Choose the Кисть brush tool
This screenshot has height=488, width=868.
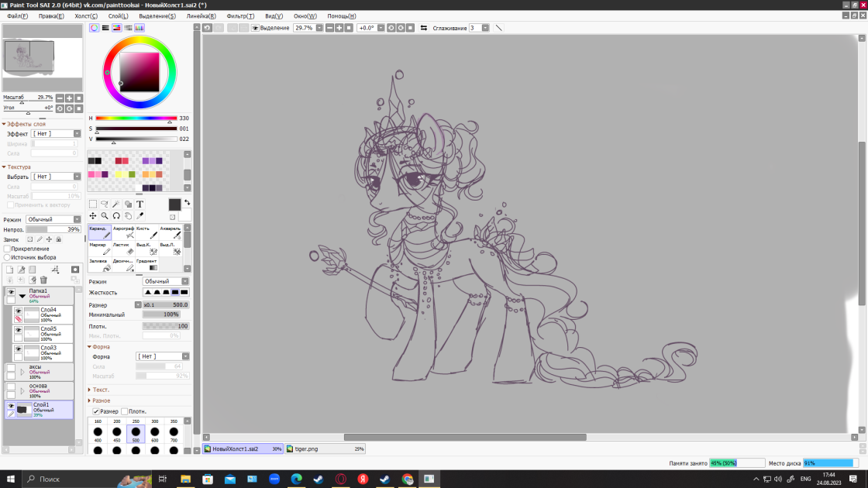click(146, 232)
